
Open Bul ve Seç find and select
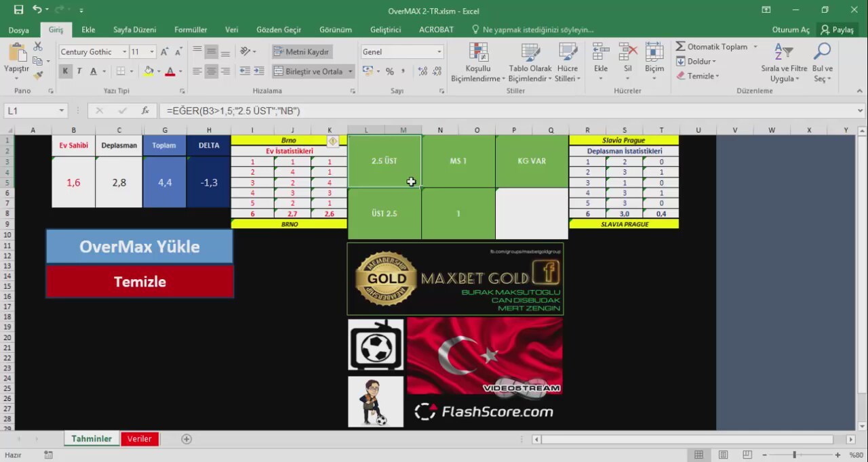tap(823, 63)
